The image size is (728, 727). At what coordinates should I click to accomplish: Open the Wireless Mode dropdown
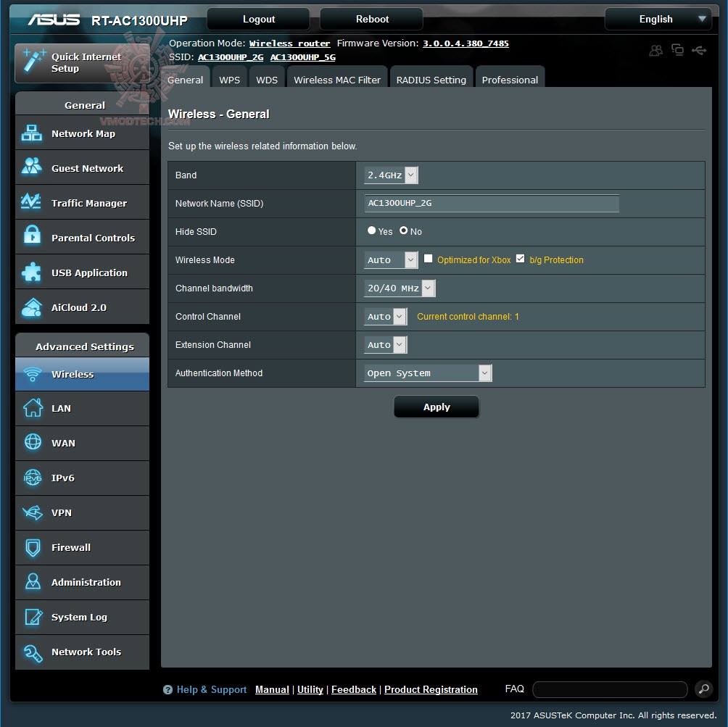click(x=391, y=260)
